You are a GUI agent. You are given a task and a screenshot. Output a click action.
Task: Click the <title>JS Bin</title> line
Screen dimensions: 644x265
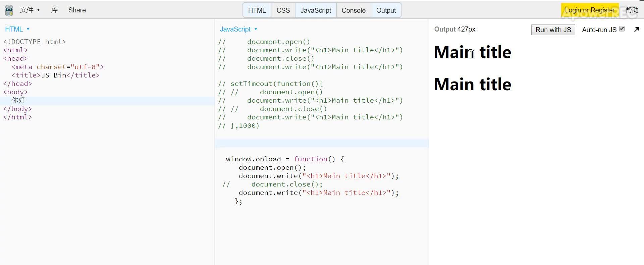(x=56, y=75)
